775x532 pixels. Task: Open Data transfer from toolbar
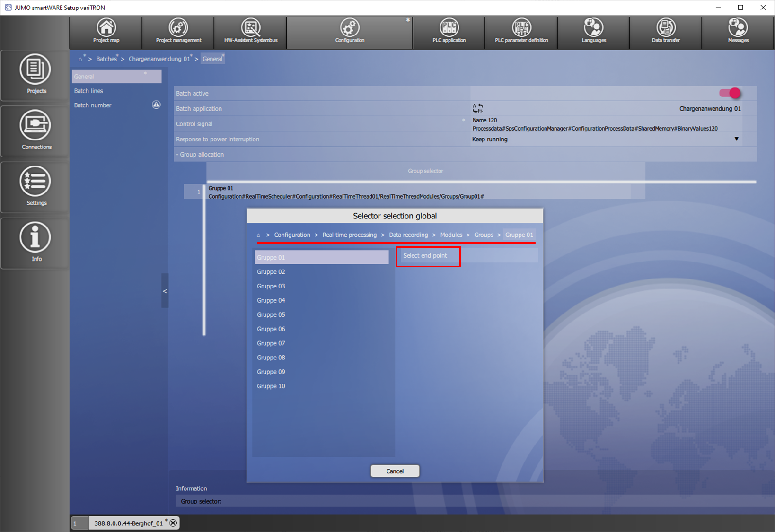[x=666, y=32]
